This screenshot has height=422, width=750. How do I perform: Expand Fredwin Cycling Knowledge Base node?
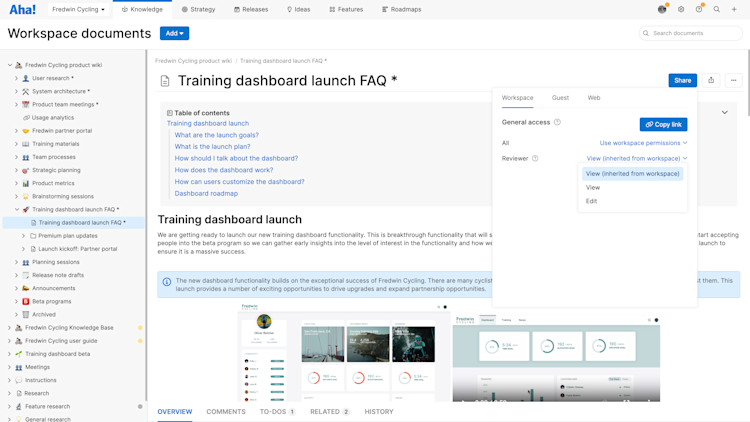10,328
